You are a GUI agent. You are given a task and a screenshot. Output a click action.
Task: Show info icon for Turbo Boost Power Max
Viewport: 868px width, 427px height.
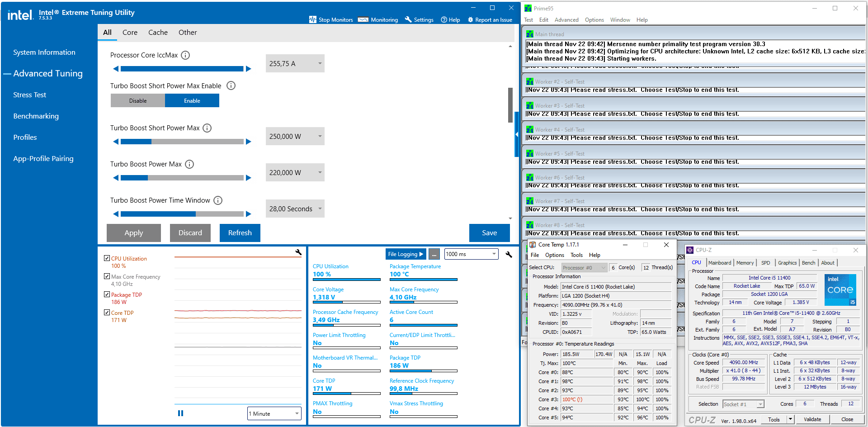click(x=189, y=164)
